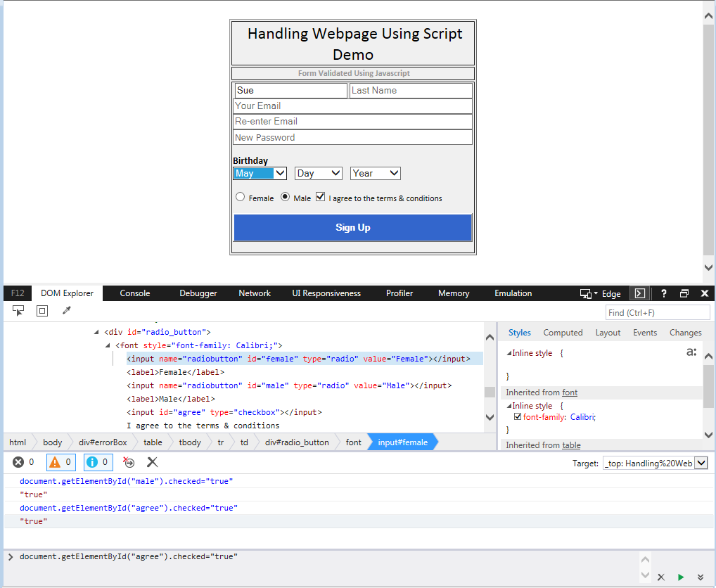Image resolution: width=716 pixels, height=588 pixels.
Task: Toggle the display DOM element highlights icon
Action: click(x=42, y=311)
